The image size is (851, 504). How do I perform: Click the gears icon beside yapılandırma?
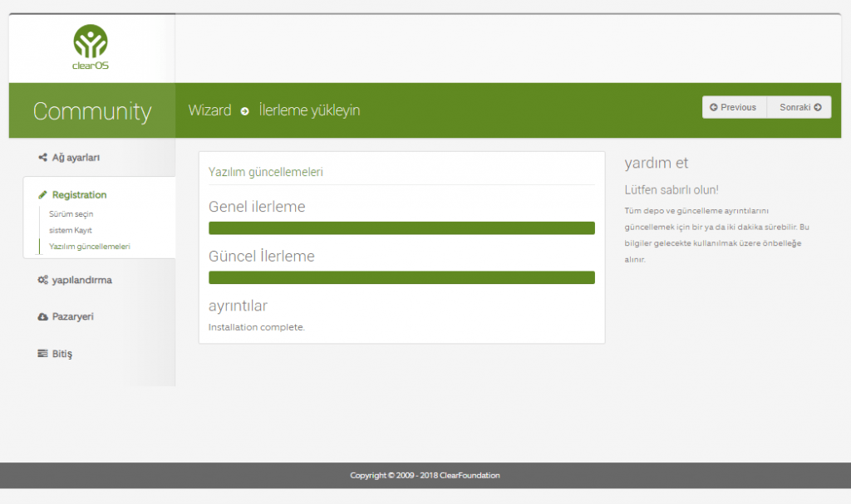pos(42,281)
